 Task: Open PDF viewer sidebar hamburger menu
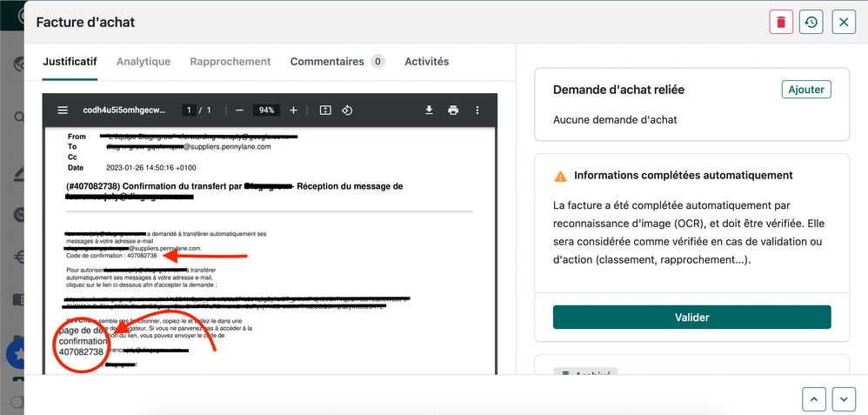click(x=63, y=110)
